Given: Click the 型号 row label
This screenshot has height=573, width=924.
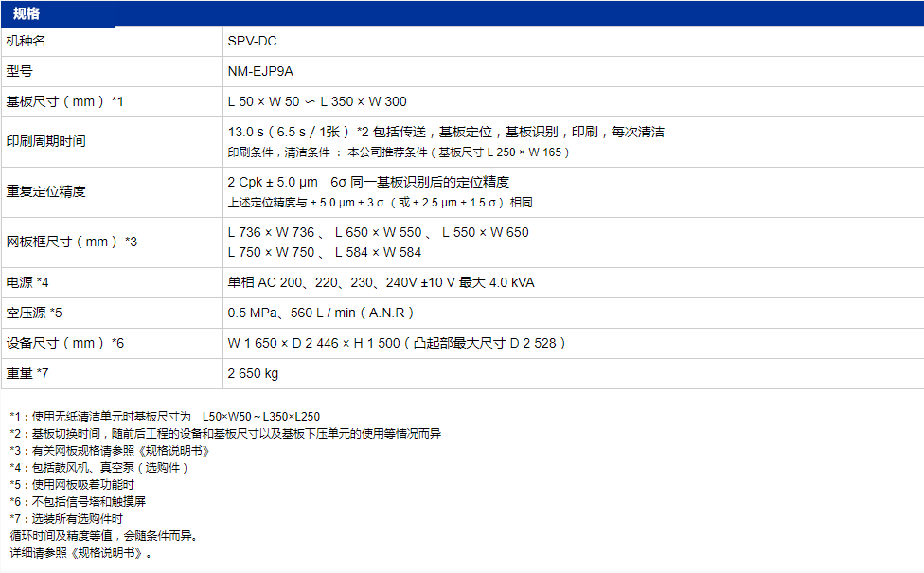Looking at the screenshot, I should click(20, 71).
